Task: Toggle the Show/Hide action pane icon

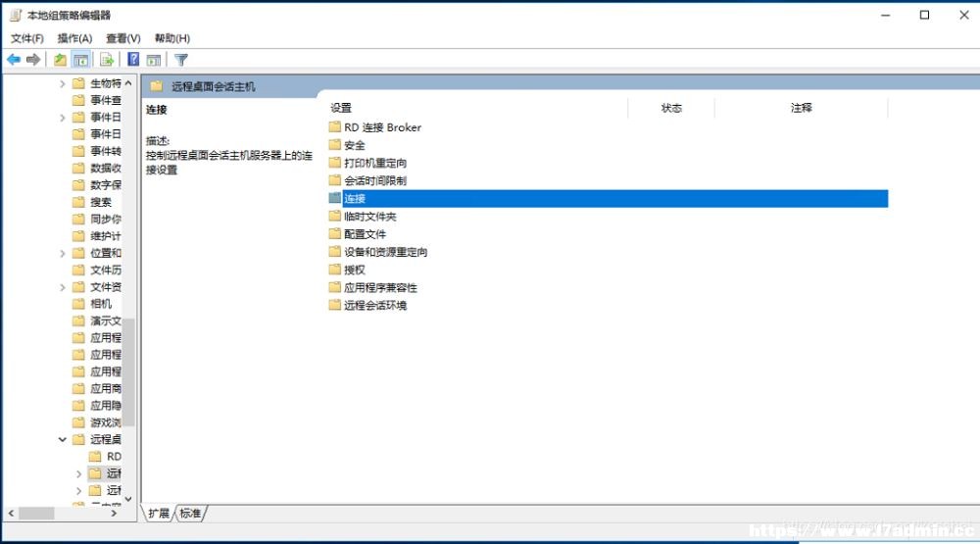Action: pos(154,60)
